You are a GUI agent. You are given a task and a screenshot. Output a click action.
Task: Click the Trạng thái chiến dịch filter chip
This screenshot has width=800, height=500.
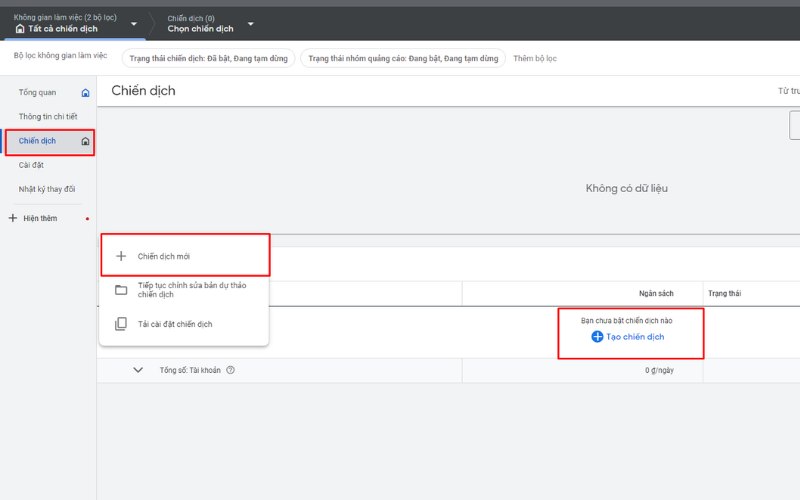pos(207,59)
